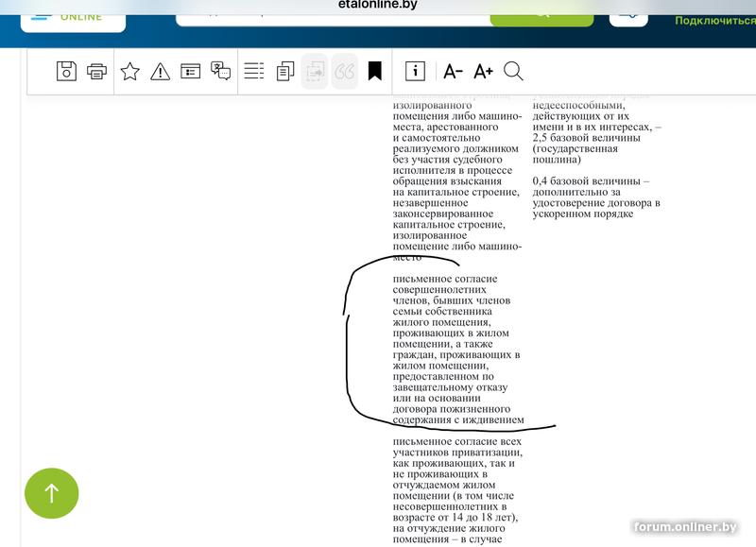Click the line "2,5 базовой величины"
Screen dimensions: 756x547
tap(586, 138)
